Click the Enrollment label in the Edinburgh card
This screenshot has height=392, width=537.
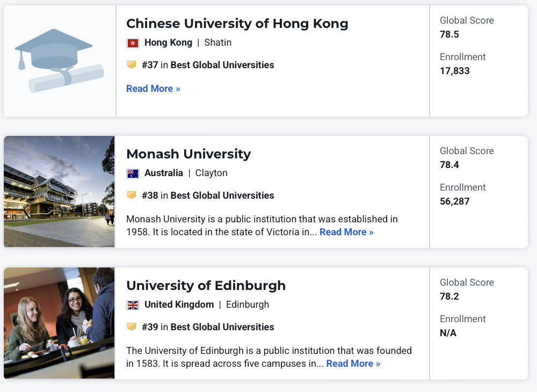click(x=463, y=319)
